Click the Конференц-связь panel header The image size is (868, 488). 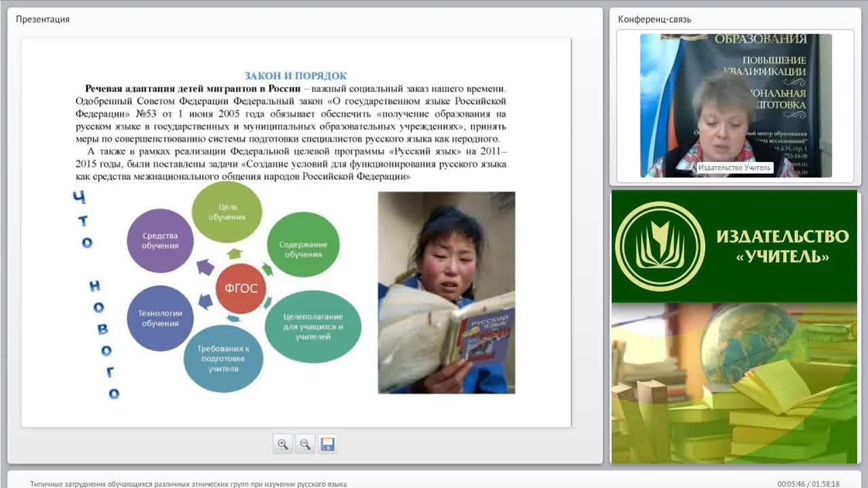coord(654,19)
